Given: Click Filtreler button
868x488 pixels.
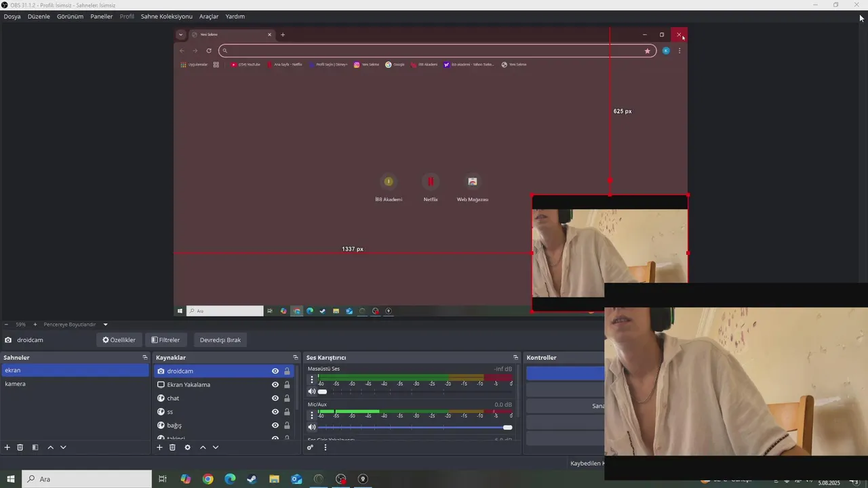Looking at the screenshot, I should 165,340.
